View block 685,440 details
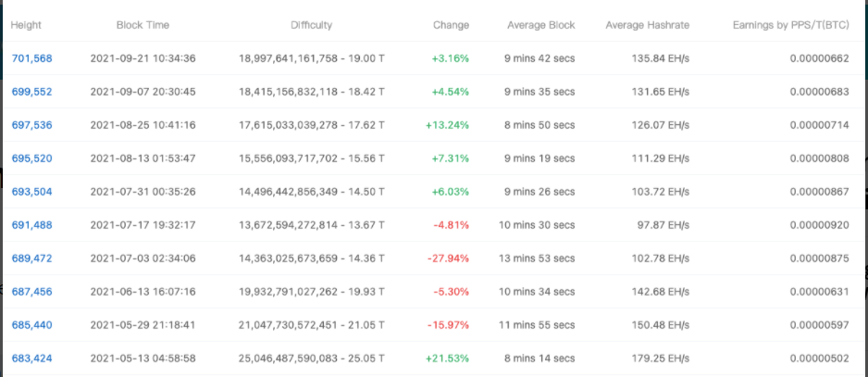Viewport: 868px width, 377px height. [31, 325]
